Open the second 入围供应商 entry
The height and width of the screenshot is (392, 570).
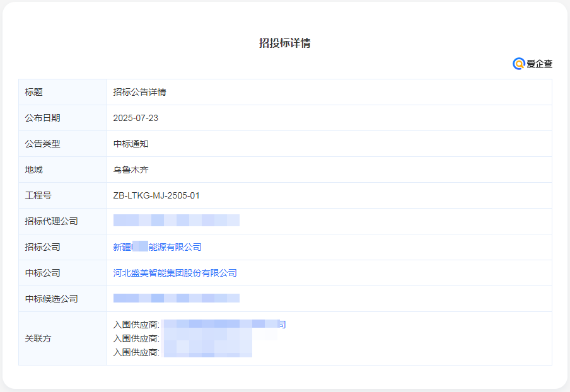[208, 338]
